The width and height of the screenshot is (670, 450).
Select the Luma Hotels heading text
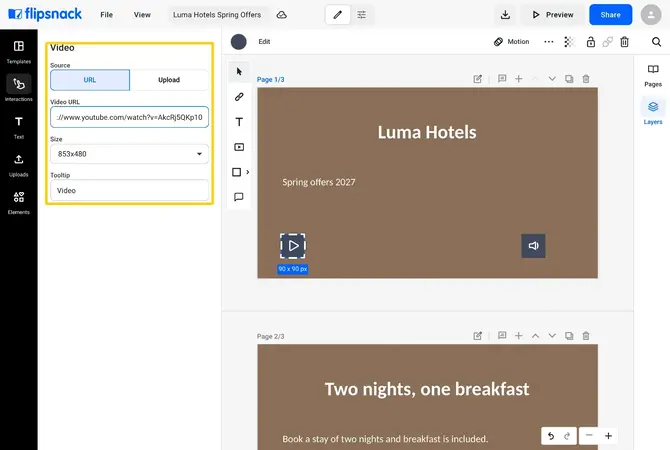427,132
